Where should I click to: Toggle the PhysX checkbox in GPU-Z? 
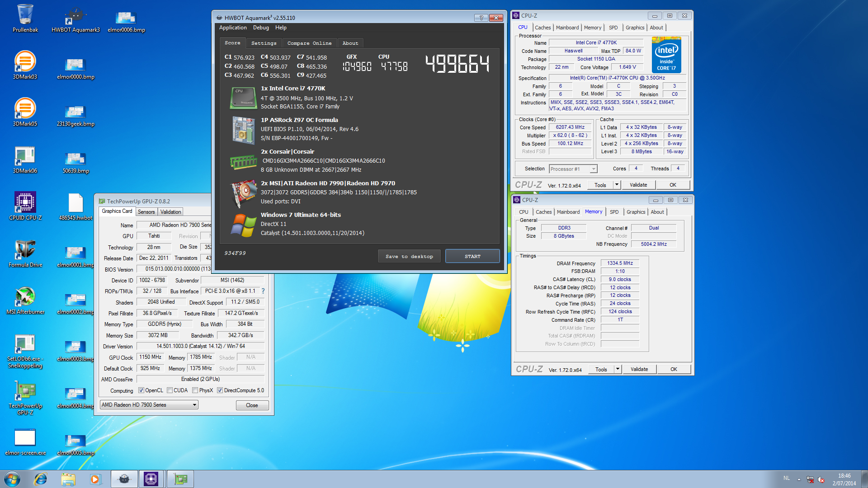click(195, 390)
